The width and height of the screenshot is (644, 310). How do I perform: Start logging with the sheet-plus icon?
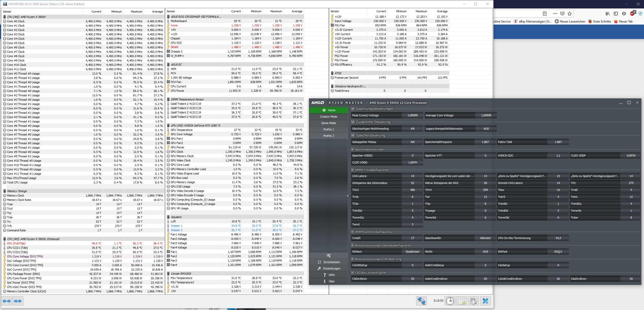462,301
